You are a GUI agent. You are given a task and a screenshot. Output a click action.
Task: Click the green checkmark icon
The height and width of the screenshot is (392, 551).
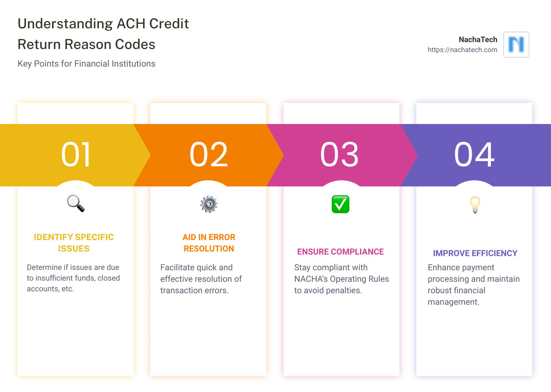click(x=340, y=204)
